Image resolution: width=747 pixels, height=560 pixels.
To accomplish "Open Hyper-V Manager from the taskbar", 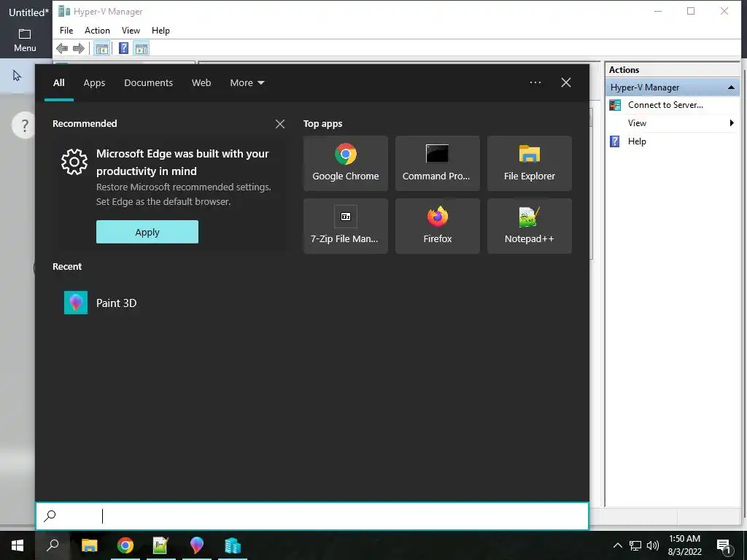I will [x=233, y=545].
